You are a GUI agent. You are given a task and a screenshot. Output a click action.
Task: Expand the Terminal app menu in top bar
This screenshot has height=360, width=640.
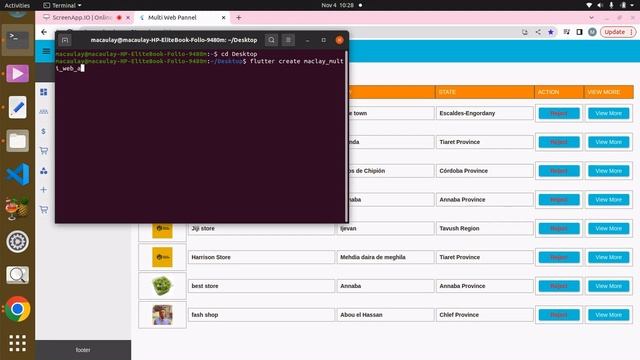click(x=62, y=5)
